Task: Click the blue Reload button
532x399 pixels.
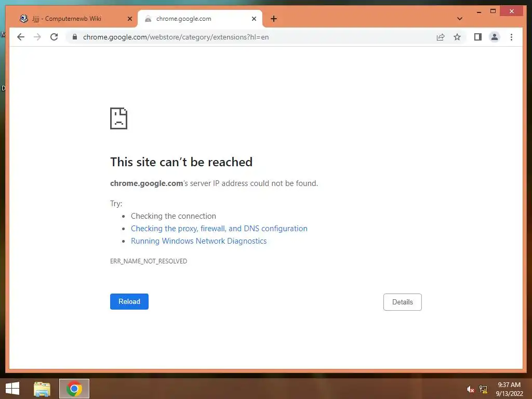Action: point(129,302)
